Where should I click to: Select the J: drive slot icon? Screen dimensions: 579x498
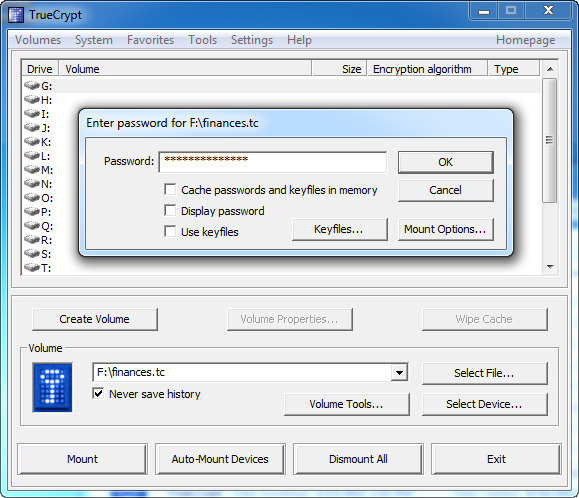[32, 128]
